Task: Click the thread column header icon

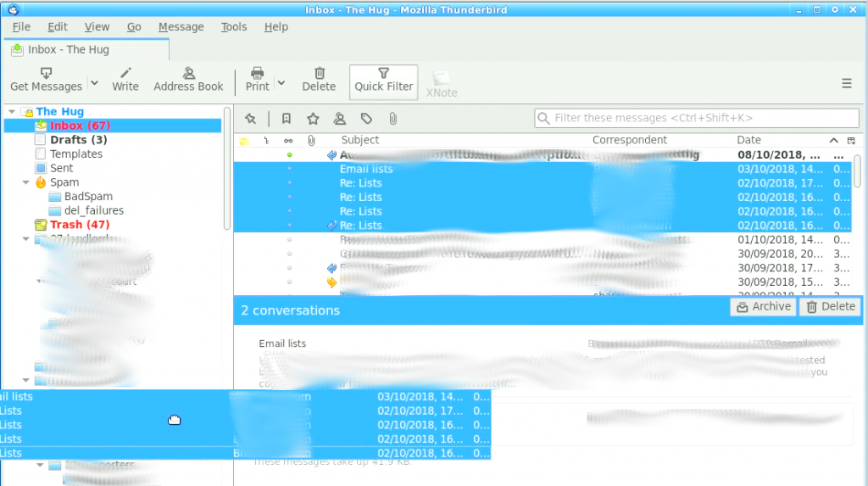Action: point(266,141)
